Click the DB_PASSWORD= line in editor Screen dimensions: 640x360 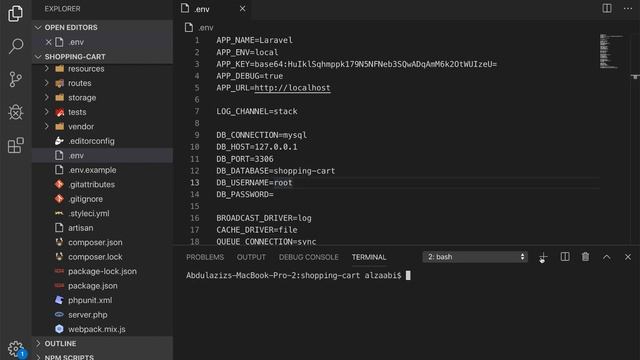245,194
